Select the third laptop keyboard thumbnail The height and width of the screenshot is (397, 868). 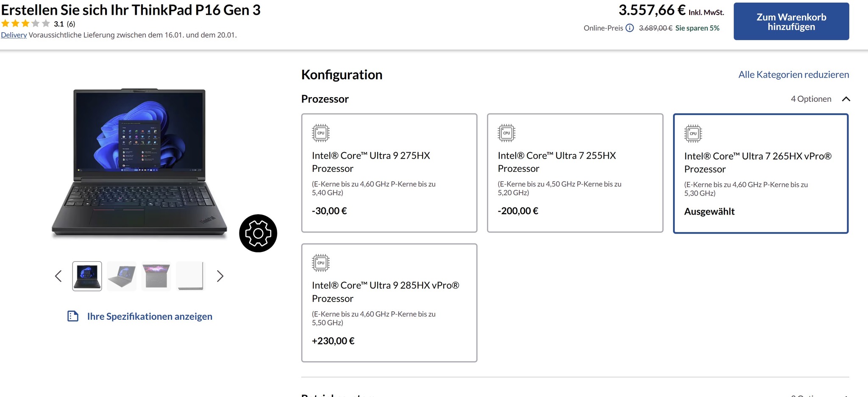tap(156, 276)
